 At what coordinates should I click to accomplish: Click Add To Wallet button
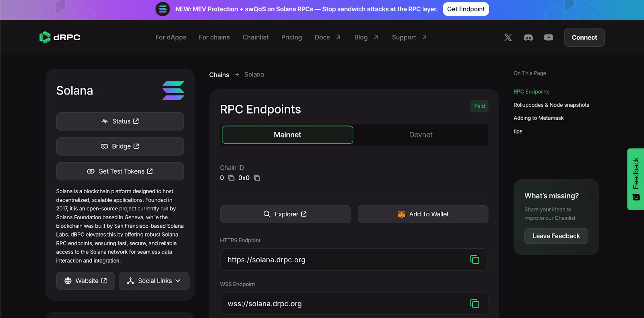423,214
